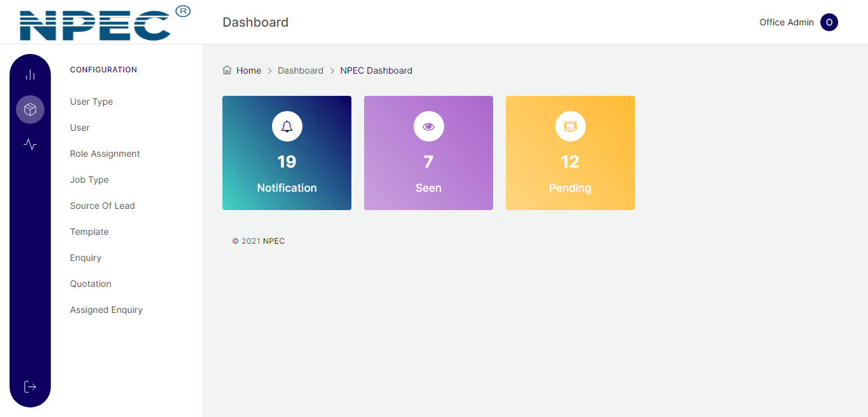
Task: Click the NPEC link in footer
Action: point(274,241)
